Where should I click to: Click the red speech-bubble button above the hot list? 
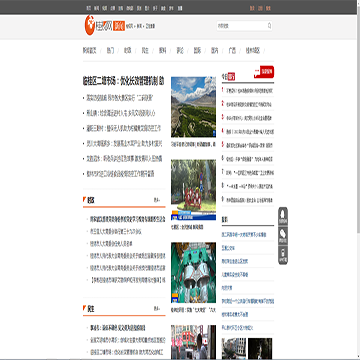click(x=264, y=72)
